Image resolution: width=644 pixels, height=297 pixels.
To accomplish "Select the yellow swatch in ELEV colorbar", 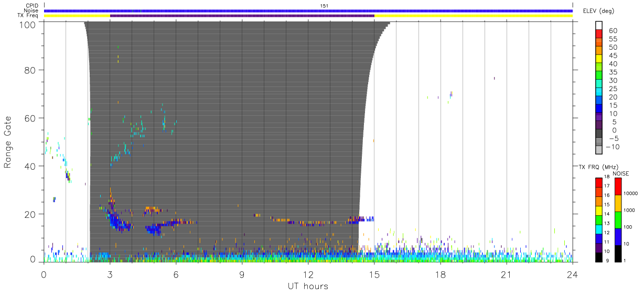I will [x=599, y=58].
